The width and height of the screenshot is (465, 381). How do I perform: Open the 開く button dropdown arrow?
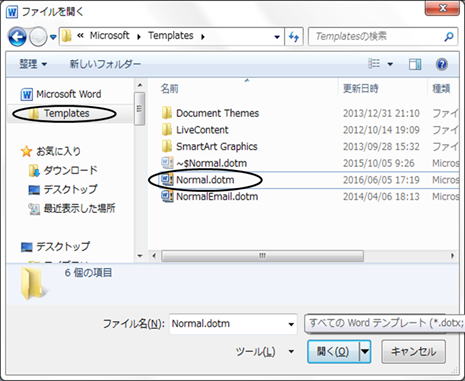pos(365,351)
